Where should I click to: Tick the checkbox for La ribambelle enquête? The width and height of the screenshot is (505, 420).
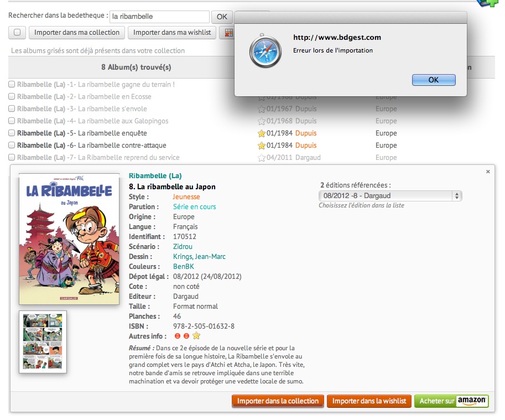click(x=12, y=133)
